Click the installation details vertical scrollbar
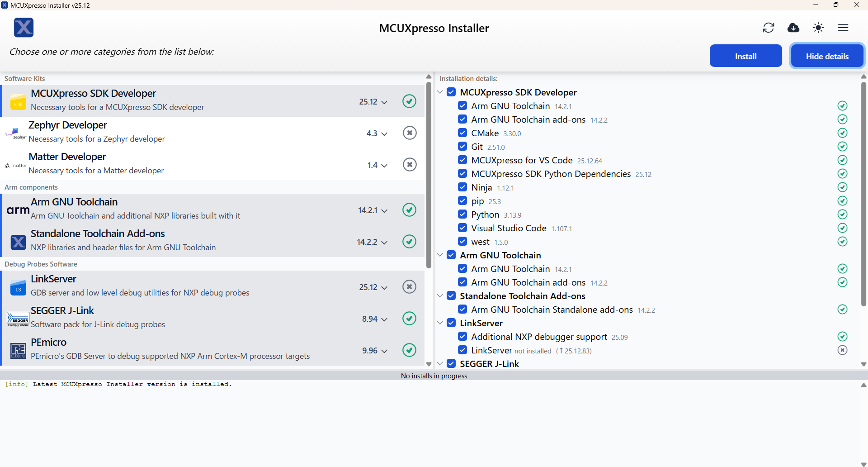The image size is (868, 467). click(x=863, y=195)
